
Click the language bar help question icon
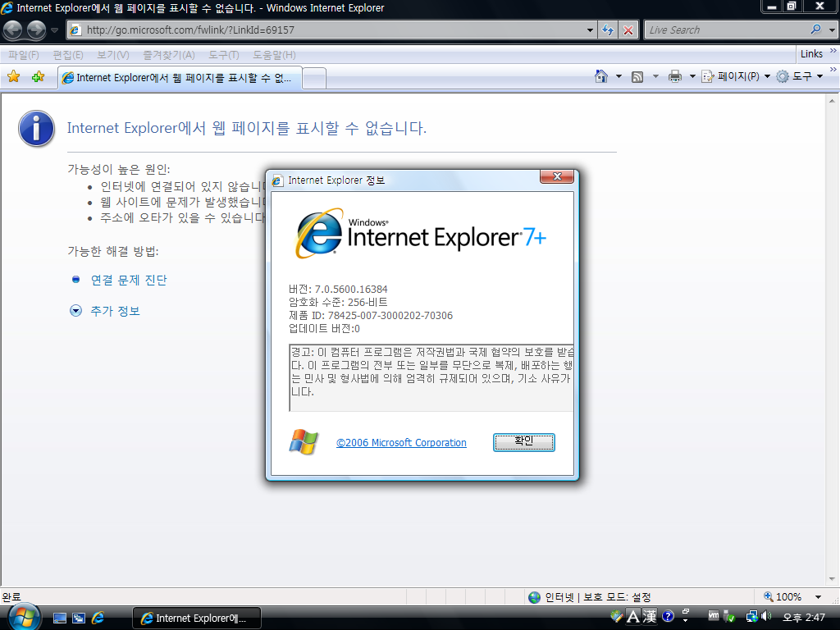click(668, 616)
